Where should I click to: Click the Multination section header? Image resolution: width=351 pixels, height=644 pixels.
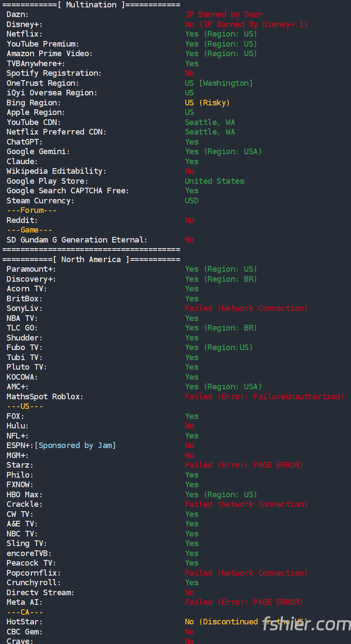coord(91,5)
